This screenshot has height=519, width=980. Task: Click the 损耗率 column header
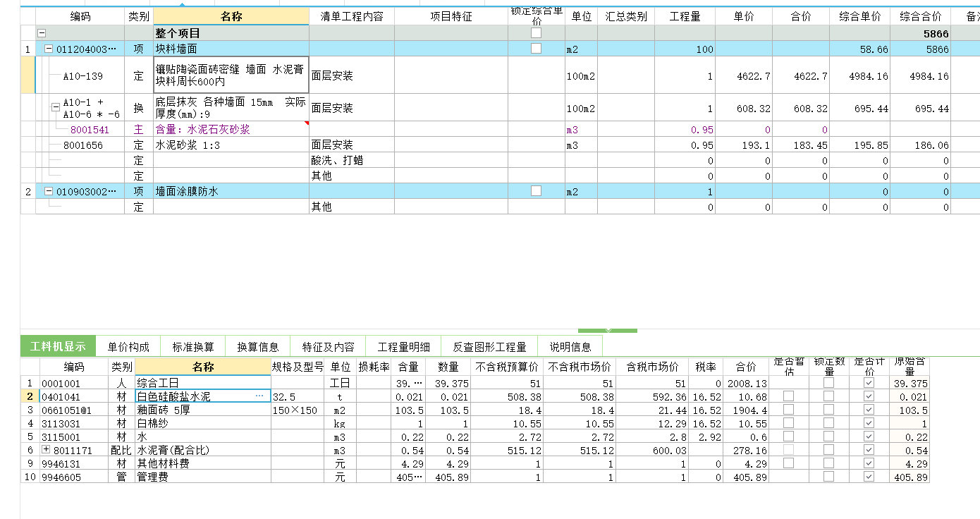coord(374,367)
